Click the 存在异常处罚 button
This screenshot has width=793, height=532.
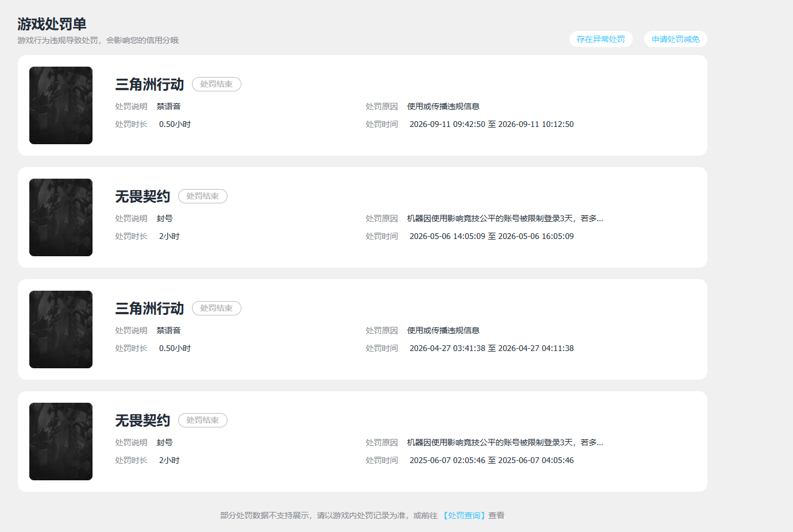600,39
